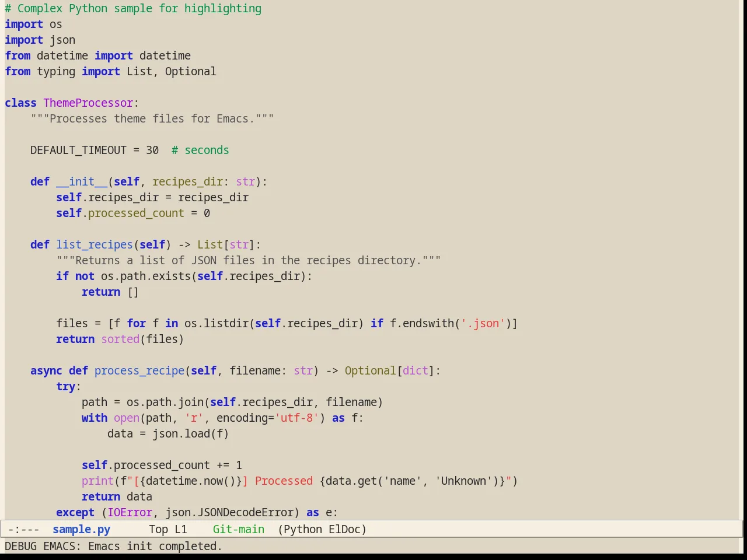
Task: Click the L1 line number indicator
Action: point(181,529)
